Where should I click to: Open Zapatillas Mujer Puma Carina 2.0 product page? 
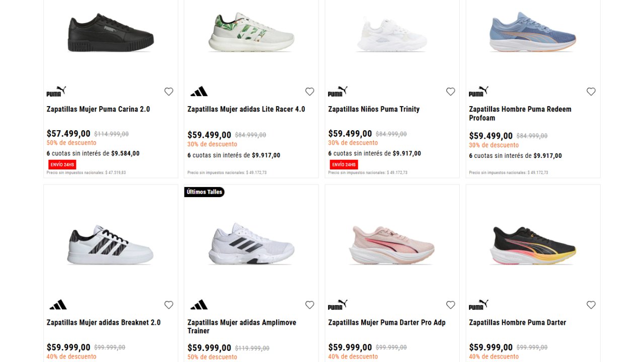(99, 109)
